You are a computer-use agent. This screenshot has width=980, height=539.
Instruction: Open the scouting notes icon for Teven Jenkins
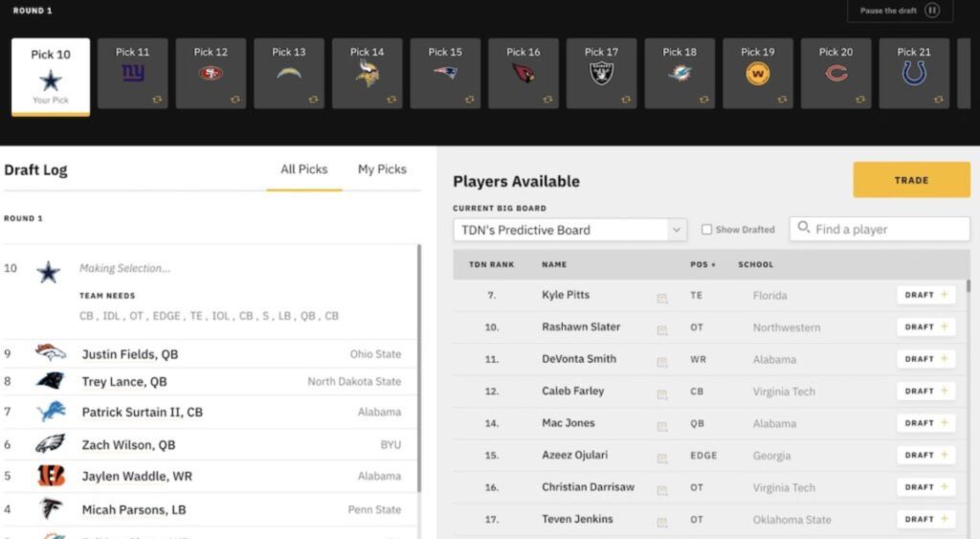coord(662,523)
